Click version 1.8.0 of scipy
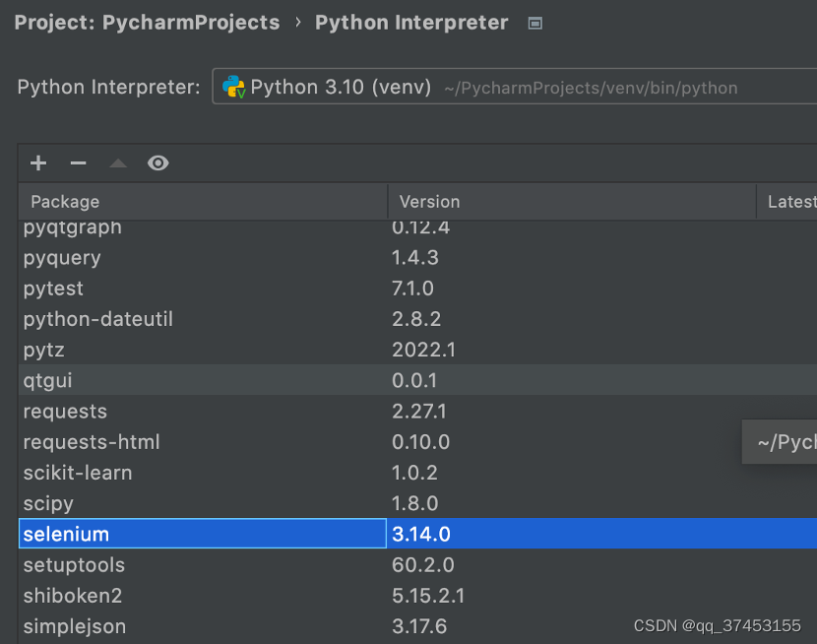This screenshot has height=644, width=817. pos(415,503)
